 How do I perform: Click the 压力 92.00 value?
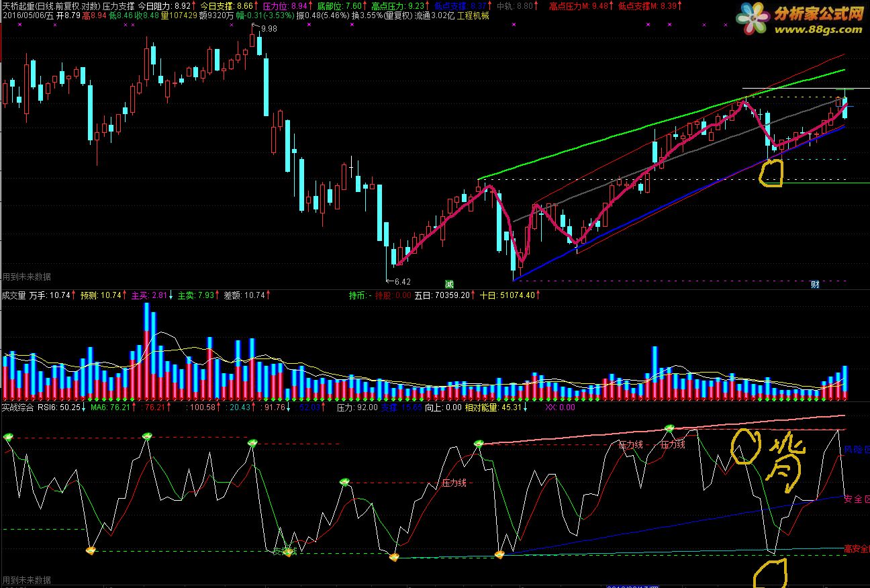coord(357,407)
